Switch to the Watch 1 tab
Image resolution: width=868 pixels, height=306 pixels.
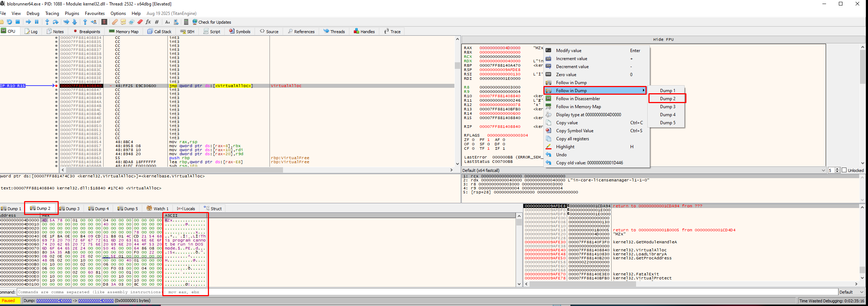point(158,208)
